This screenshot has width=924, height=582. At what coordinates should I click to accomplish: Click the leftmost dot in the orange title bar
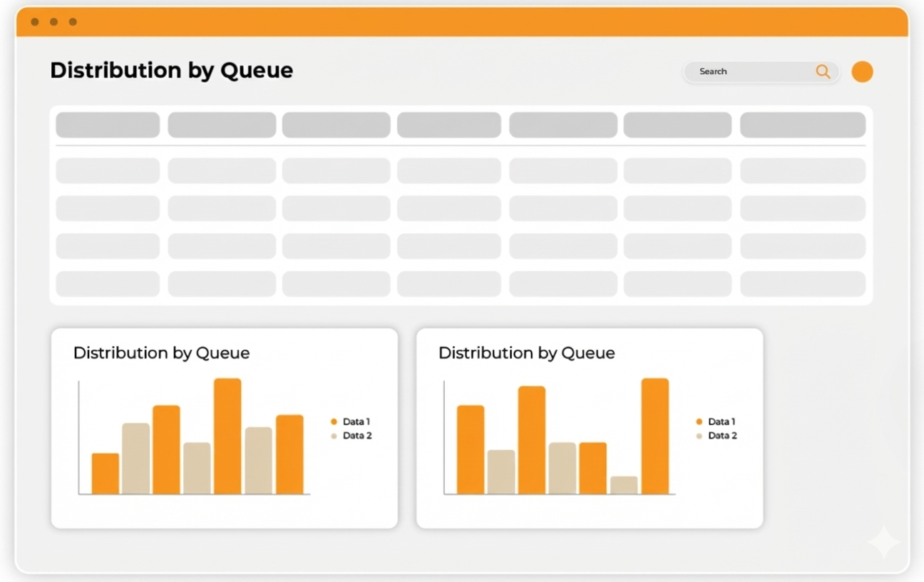point(35,22)
